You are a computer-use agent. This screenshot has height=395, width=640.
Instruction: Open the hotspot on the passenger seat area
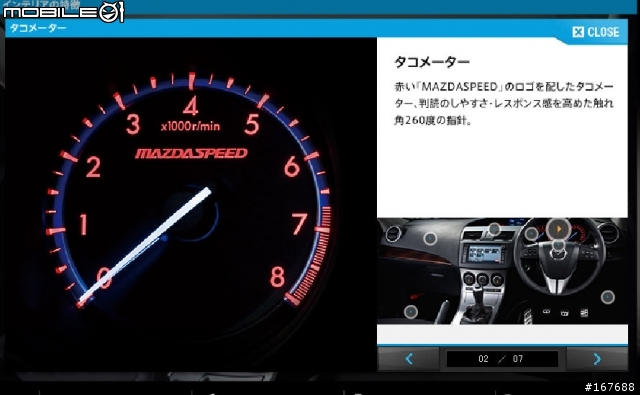(411, 312)
